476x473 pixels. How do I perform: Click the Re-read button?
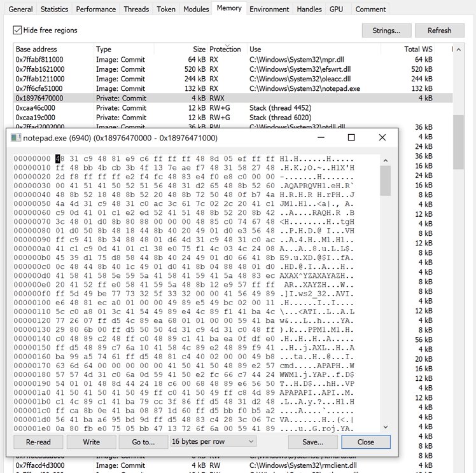pos(38,442)
